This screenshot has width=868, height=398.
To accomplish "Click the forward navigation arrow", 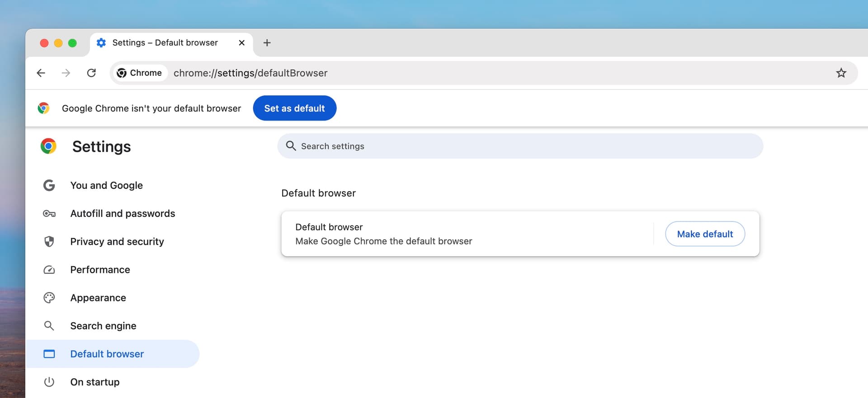I will click(x=66, y=73).
